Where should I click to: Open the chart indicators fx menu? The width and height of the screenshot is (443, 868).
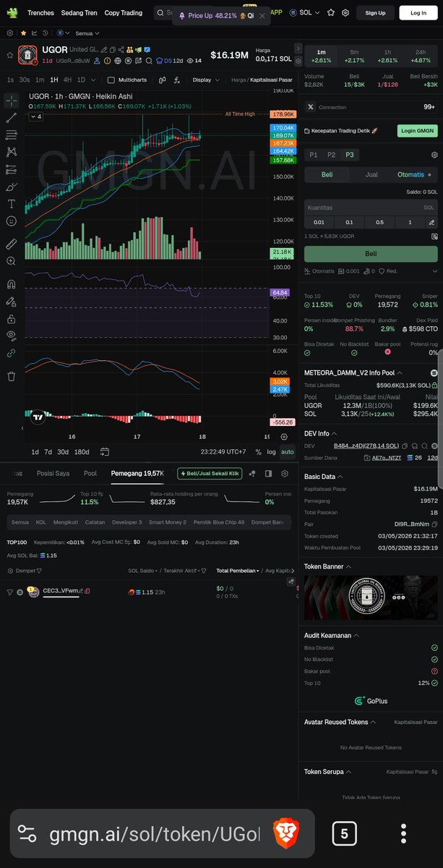pyautogui.click(x=176, y=80)
